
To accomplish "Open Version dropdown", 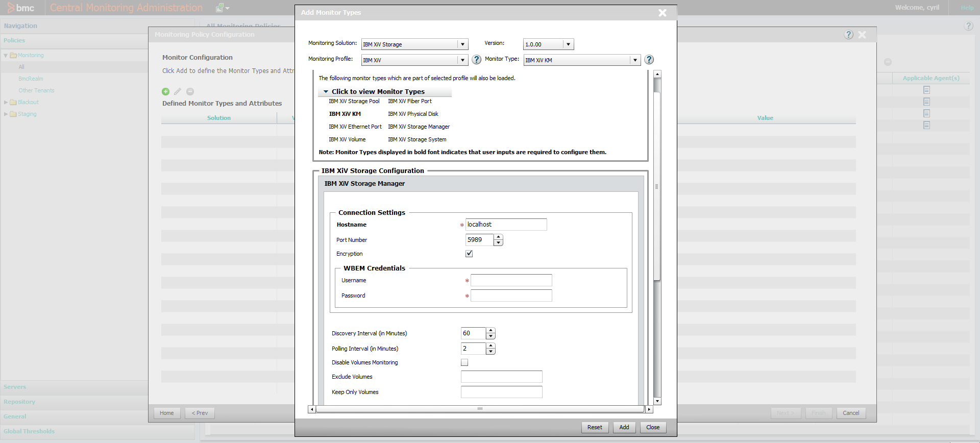I will [569, 44].
